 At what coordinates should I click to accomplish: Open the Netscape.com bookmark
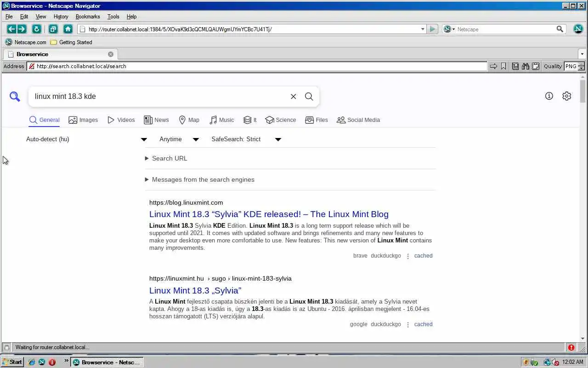[26, 42]
